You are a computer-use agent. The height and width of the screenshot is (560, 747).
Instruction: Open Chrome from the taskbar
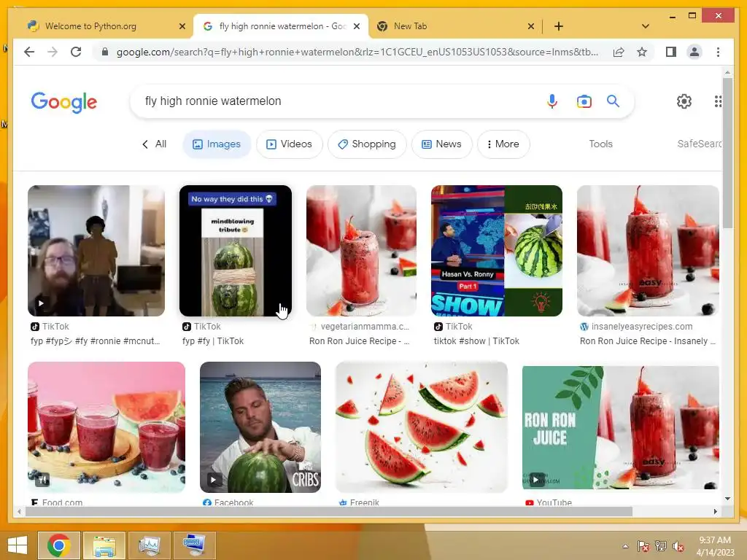point(59,545)
